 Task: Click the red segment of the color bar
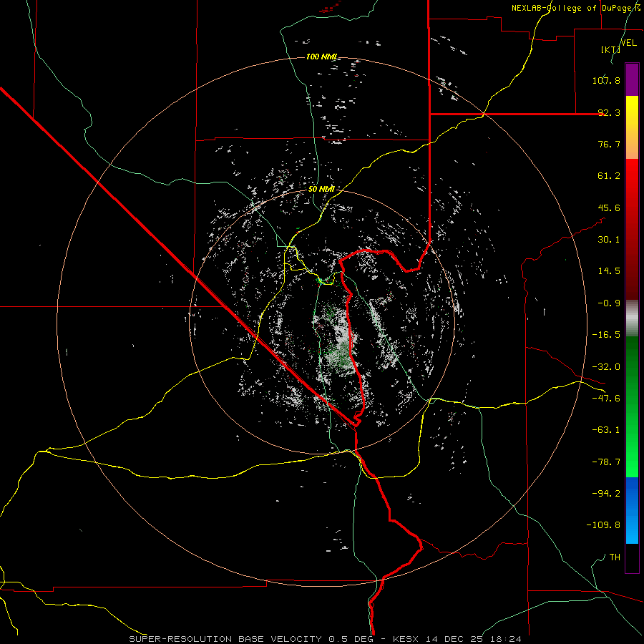[x=632, y=229]
